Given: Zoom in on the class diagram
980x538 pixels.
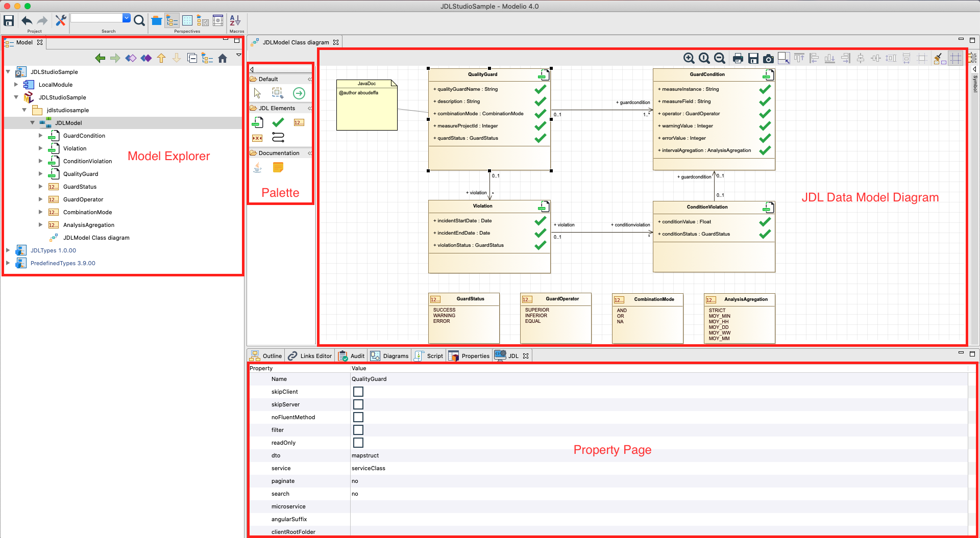Looking at the screenshot, I should [x=689, y=58].
